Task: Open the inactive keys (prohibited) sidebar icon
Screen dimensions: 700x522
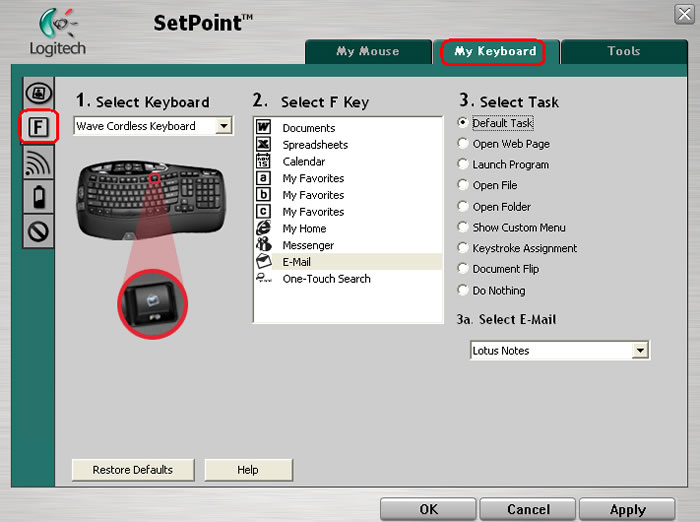Action: click(x=38, y=231)
